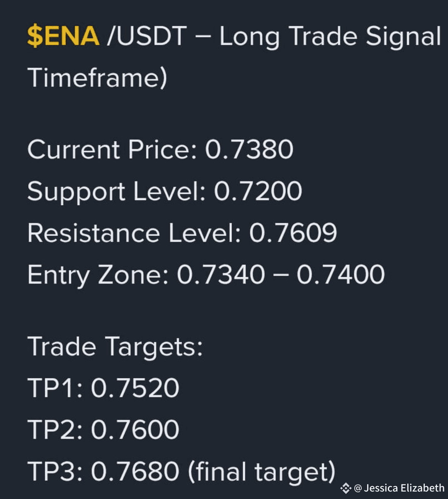Viewport: 448px width, 499px height.
Task: Click the Trade Targets heading
Action: 115,347
